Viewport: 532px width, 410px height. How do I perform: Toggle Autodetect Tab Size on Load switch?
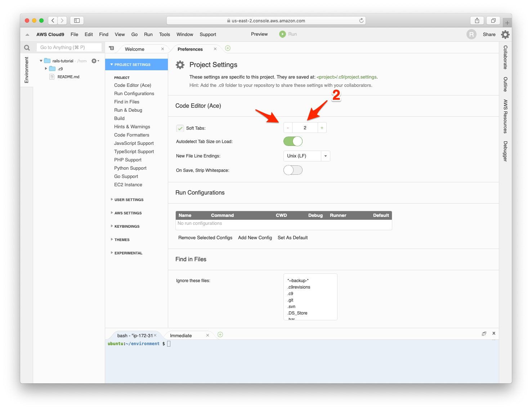click(293, 141)
